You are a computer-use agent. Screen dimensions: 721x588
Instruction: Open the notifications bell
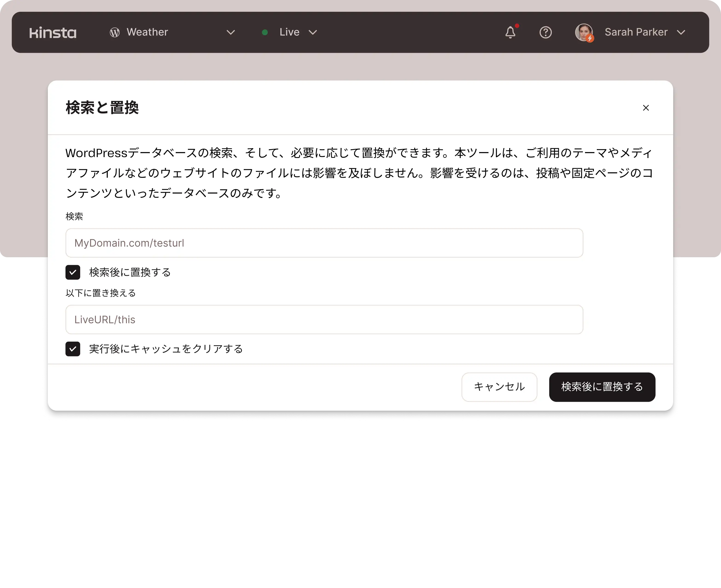tap(510, 33)
